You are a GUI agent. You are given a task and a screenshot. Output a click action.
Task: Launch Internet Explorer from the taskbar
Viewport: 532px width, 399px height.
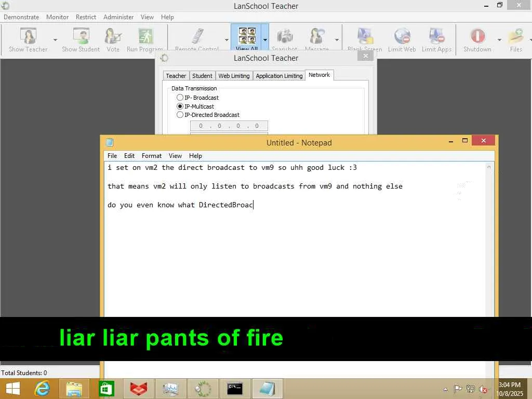(43, 389)
